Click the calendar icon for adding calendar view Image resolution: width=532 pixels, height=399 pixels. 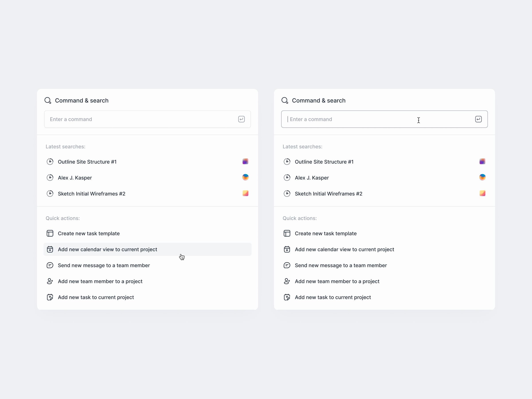(x=50, y=249)
